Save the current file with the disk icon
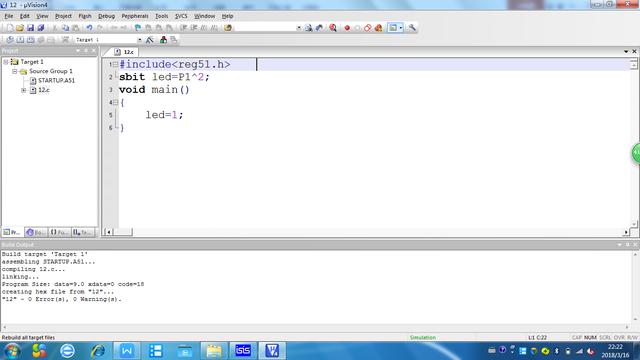The height and width of the screenshot is (360, 640). point(30,28)
